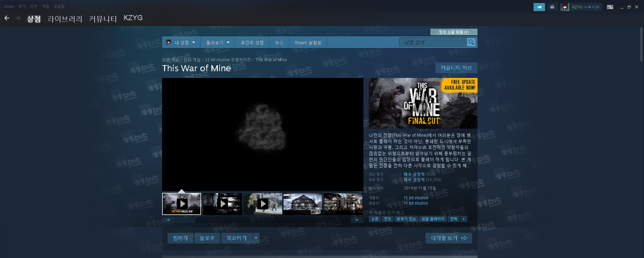The width and height of the screenshot is (644, 258).
Task: Select the 전략 tag
Action: pos(454,219)
